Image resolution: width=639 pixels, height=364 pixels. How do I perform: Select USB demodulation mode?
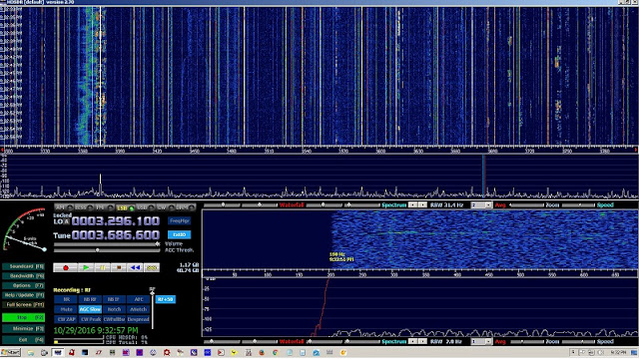(x=146, y=207)
